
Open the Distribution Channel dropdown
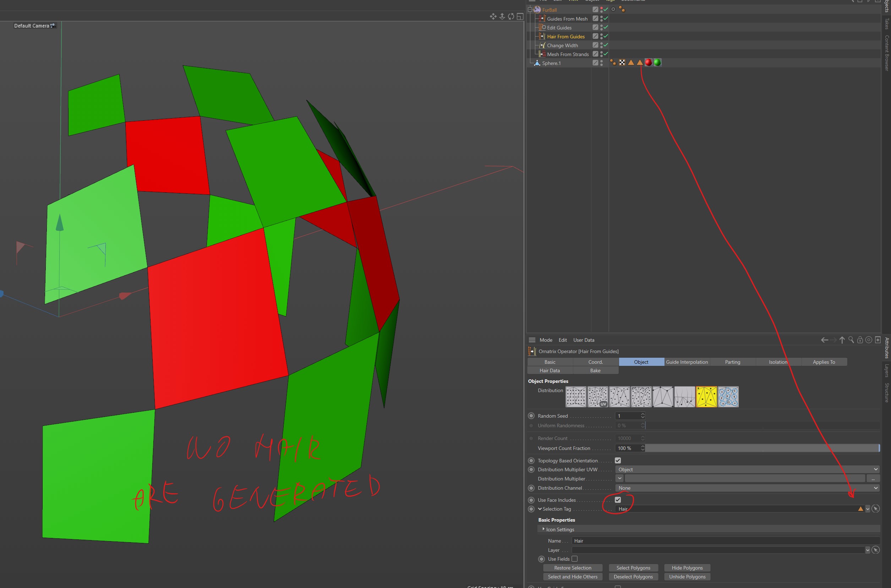747,488
